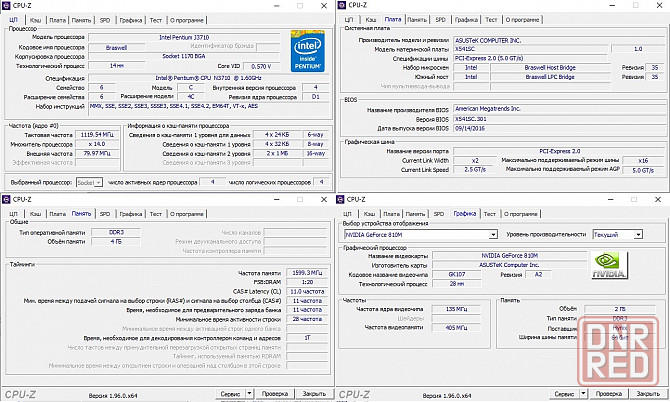
Task: Click the GPU codename field GK107
Action: pos(457,274)
